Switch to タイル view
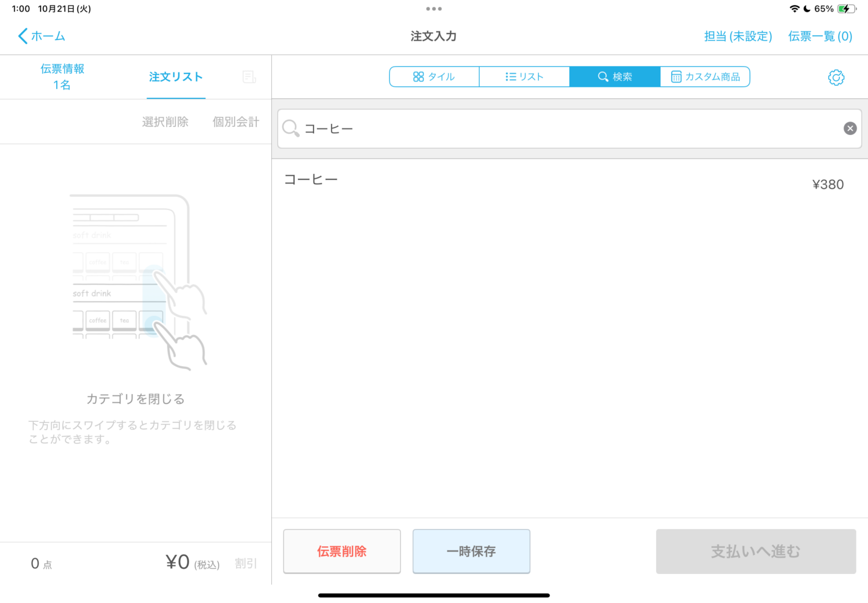Screen dimensions: 868x603 pyautogui.click(x=434, y=77)
